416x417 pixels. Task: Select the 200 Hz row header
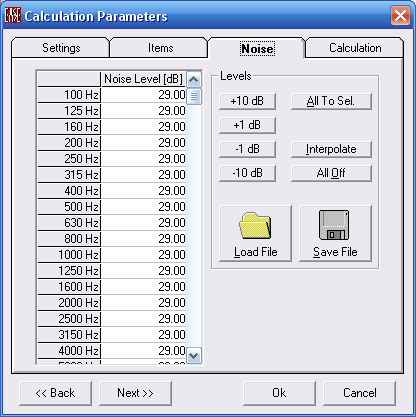click(x=69, y=143)
